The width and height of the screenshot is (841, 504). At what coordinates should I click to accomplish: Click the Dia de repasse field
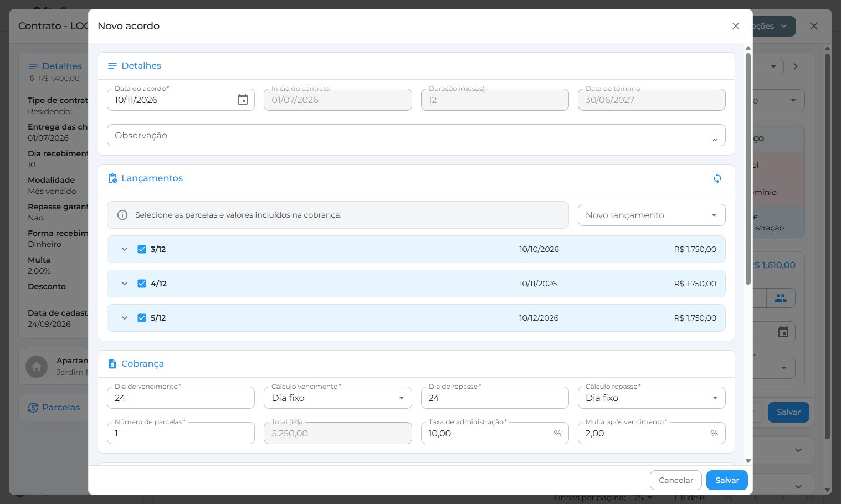(x=495, y=398)
